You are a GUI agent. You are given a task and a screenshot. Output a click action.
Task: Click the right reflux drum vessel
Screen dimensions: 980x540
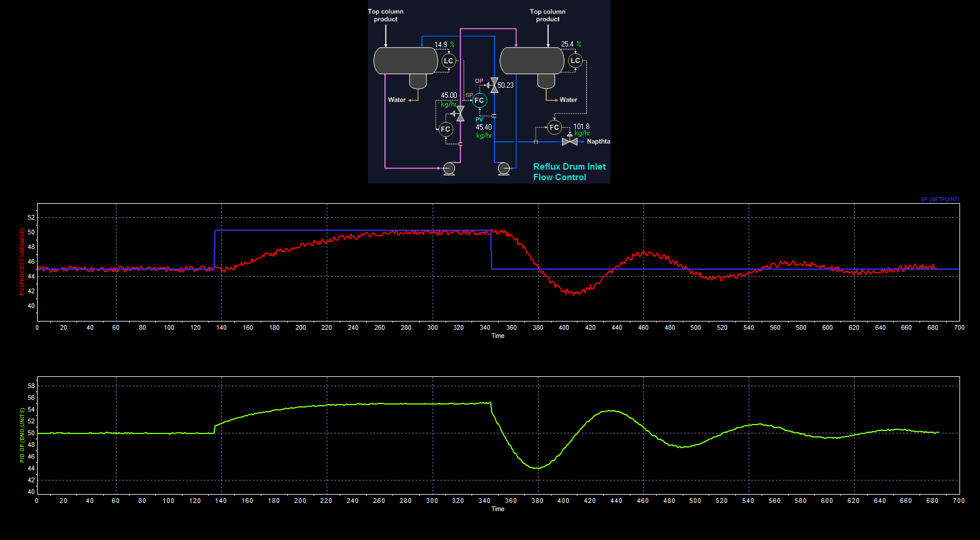[532, 61]
